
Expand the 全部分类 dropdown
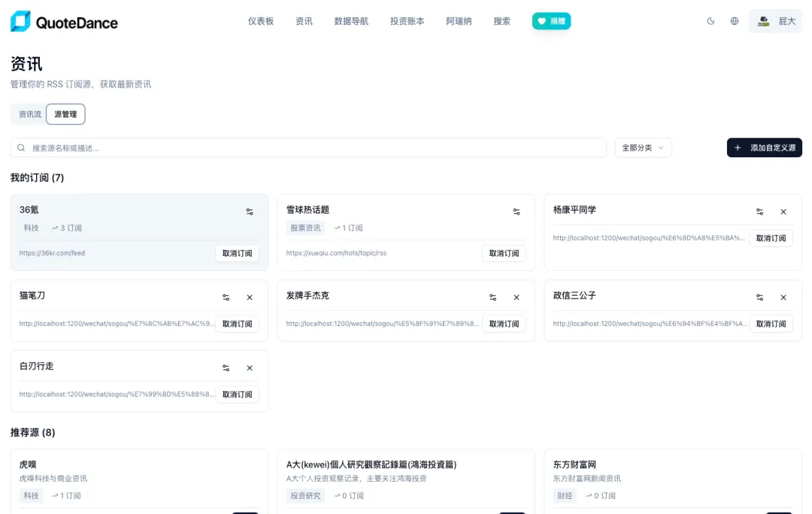coord(643,148)
